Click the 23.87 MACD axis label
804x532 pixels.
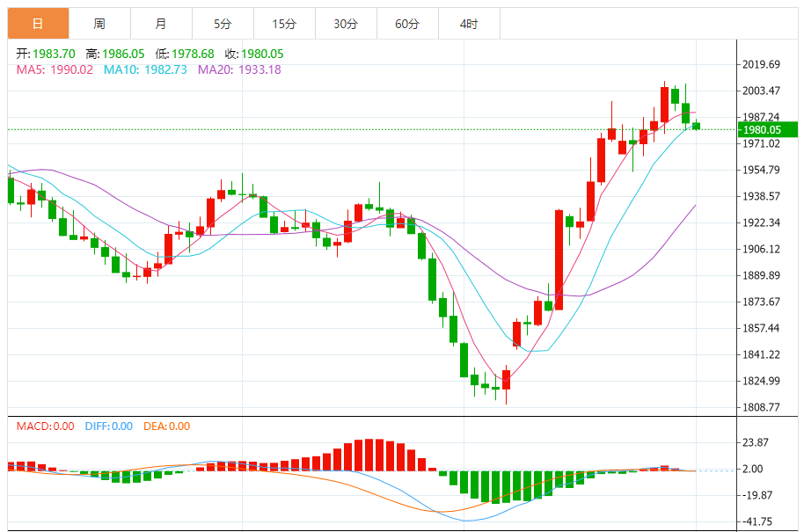point(756,443)
